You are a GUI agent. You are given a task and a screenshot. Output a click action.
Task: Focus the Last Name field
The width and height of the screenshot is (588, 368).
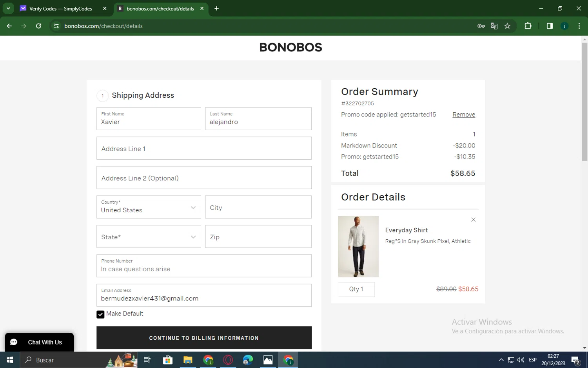point(258,119)
